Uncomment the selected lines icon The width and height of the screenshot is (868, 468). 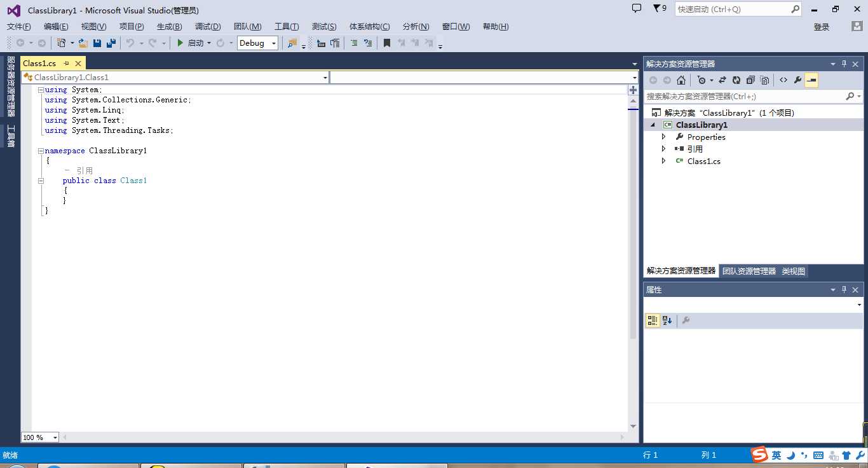pos(367,43)
